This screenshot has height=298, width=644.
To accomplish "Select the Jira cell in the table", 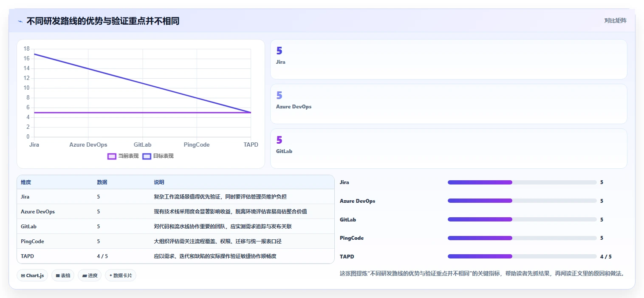I will pos(25,197).
